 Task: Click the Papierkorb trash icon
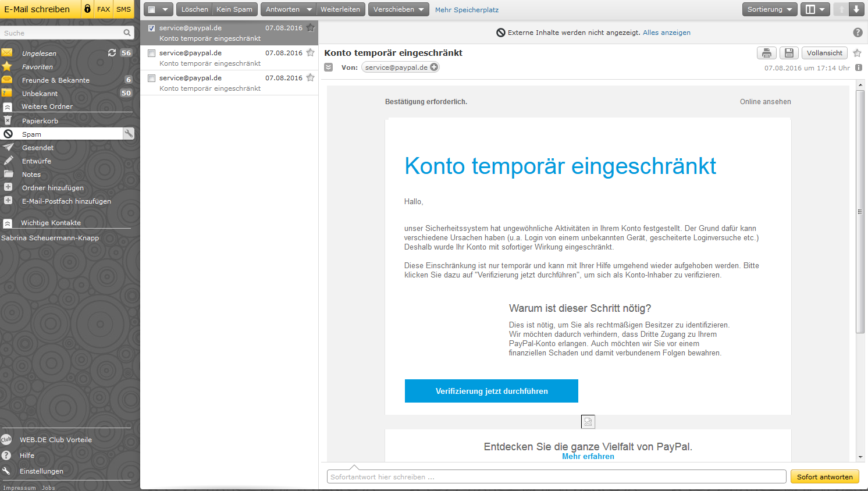[8, 120]
